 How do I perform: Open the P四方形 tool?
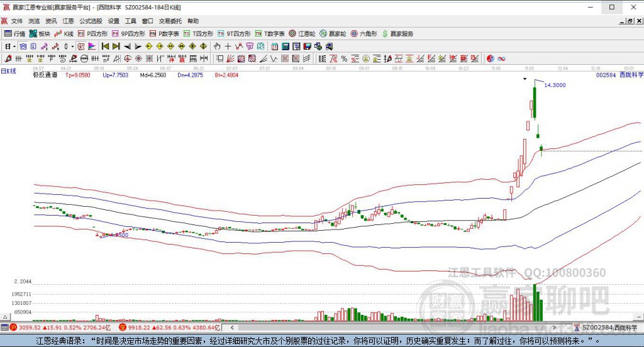(92, 34)
